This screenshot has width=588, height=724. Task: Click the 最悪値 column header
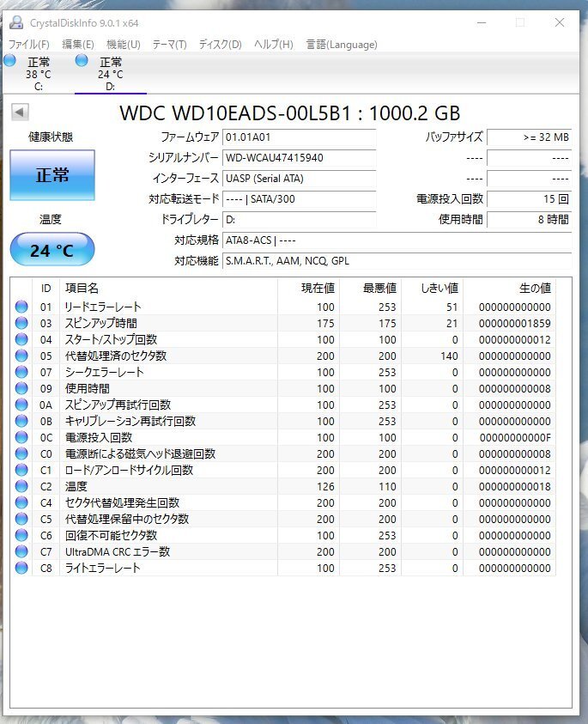[370, 288]
